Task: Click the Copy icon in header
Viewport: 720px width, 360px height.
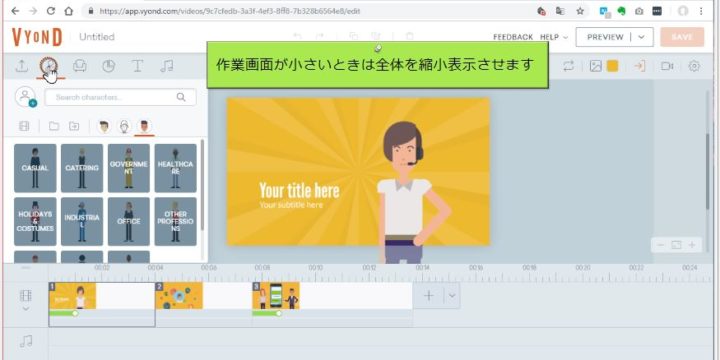Action: (353, 36)
